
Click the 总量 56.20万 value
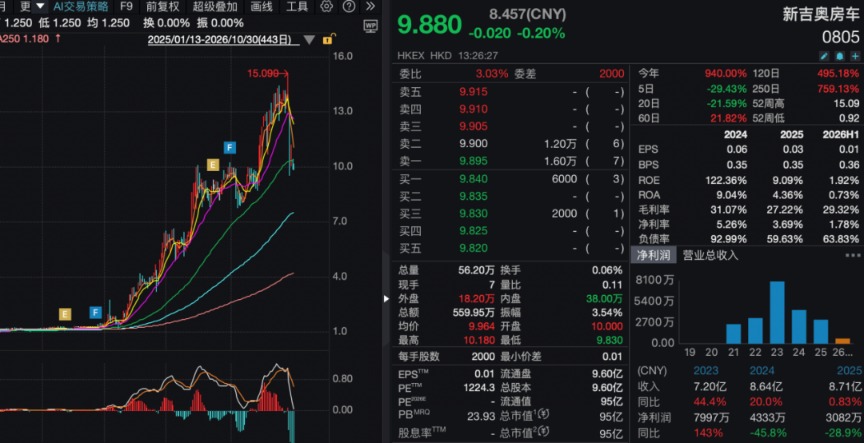click(x=477, y=270)
